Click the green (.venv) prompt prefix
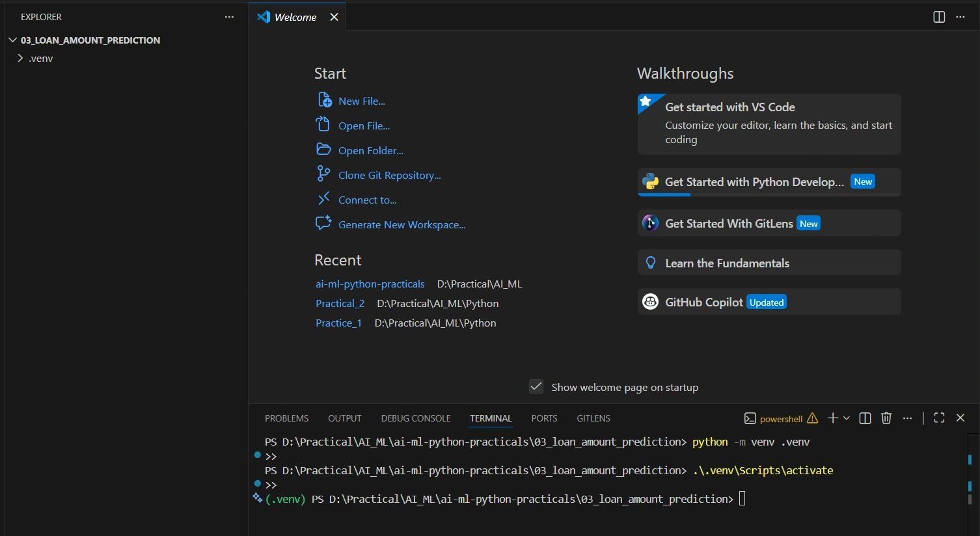This screenshot has width=980, height=536. (x=286, y=499)
